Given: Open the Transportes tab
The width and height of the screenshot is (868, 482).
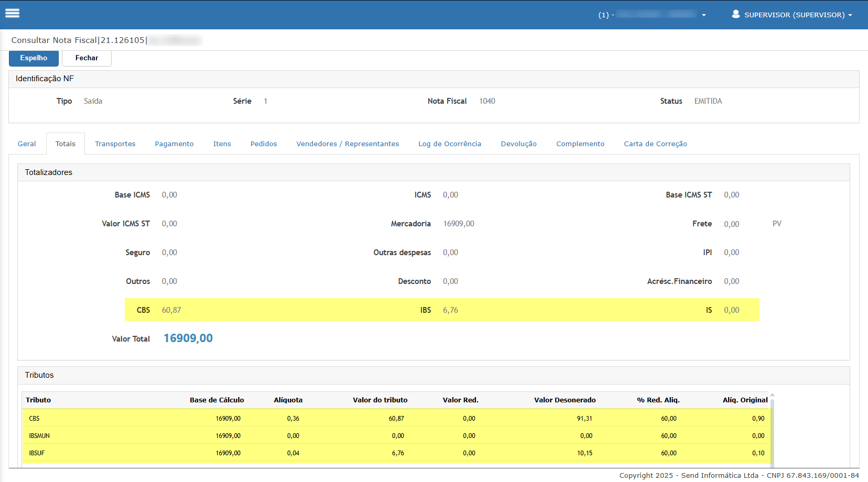Looking at the screenshot, I should click(115, 144).
